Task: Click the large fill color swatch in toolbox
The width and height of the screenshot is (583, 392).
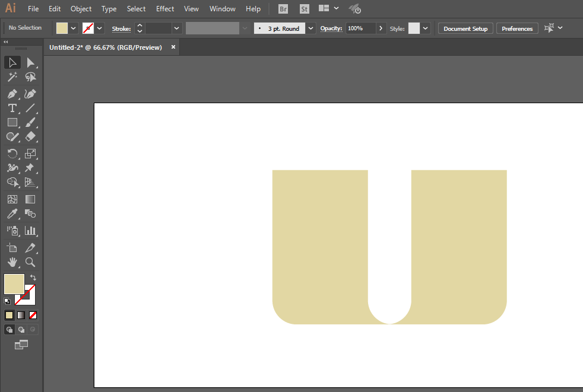Action: pos(14,284)
